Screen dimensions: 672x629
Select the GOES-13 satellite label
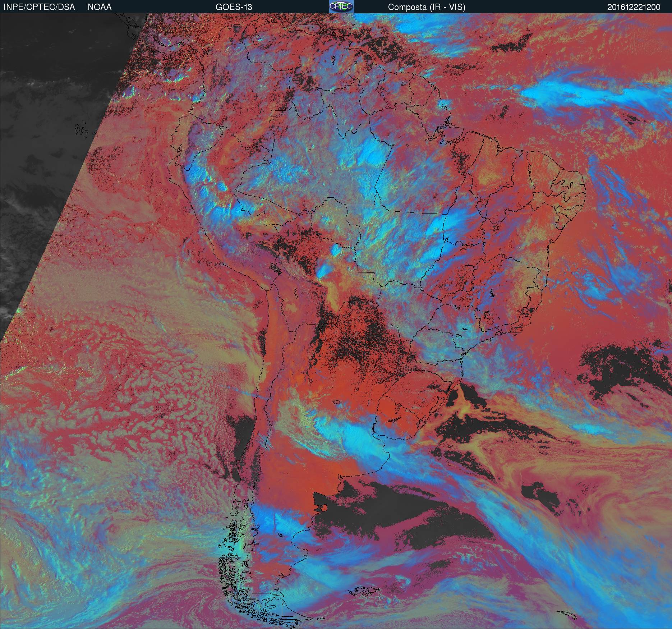coord(234,7)
